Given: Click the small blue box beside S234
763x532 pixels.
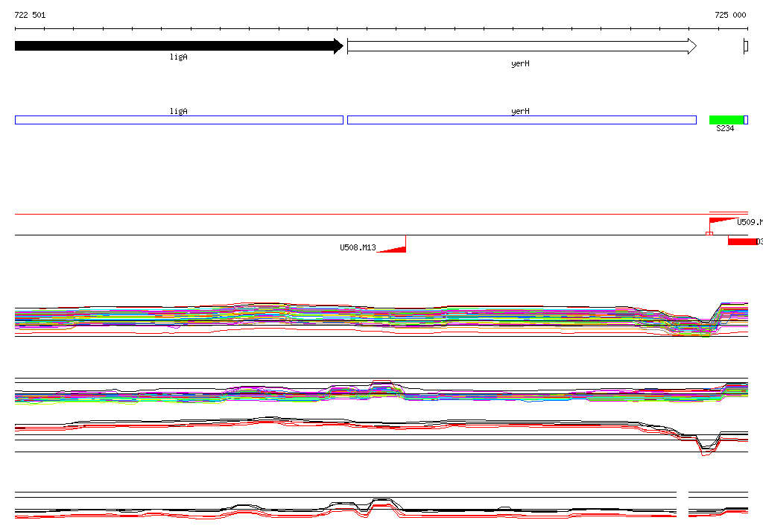Looking at the screenshot, I should click(x=746, y=120).
